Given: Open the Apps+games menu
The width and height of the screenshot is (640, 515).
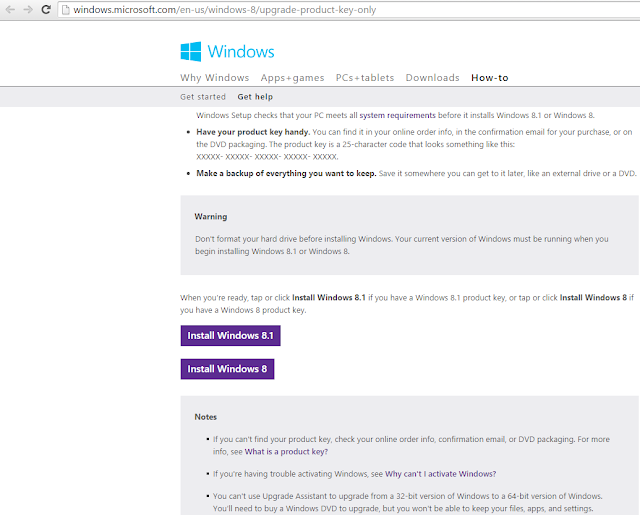Looking at the screenshot, I should [x=292, y=78].
